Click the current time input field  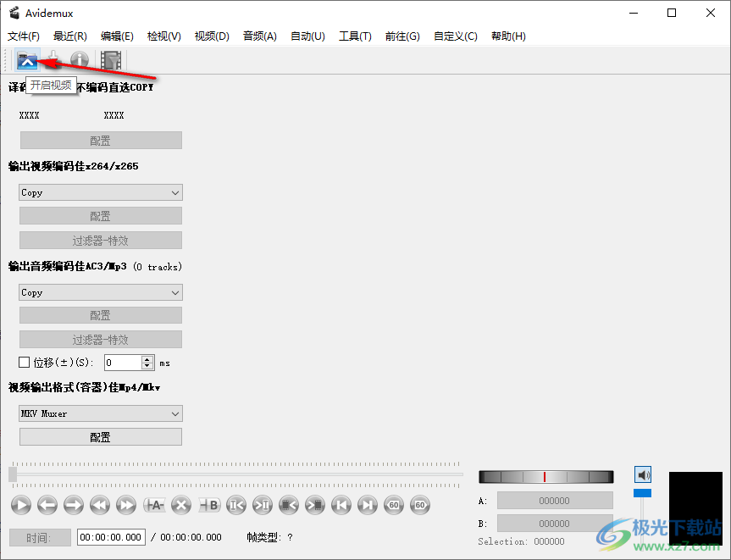coord(111,537)
